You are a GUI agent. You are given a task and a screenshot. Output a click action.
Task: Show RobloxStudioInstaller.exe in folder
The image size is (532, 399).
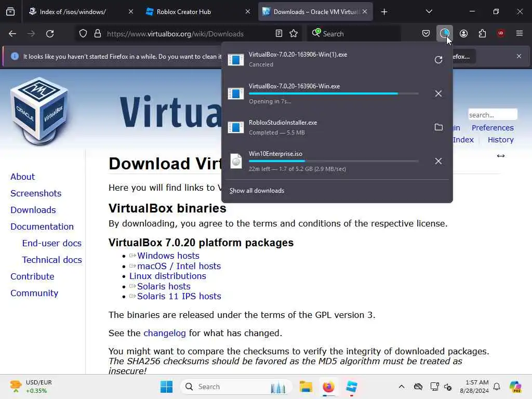[438, 127]
